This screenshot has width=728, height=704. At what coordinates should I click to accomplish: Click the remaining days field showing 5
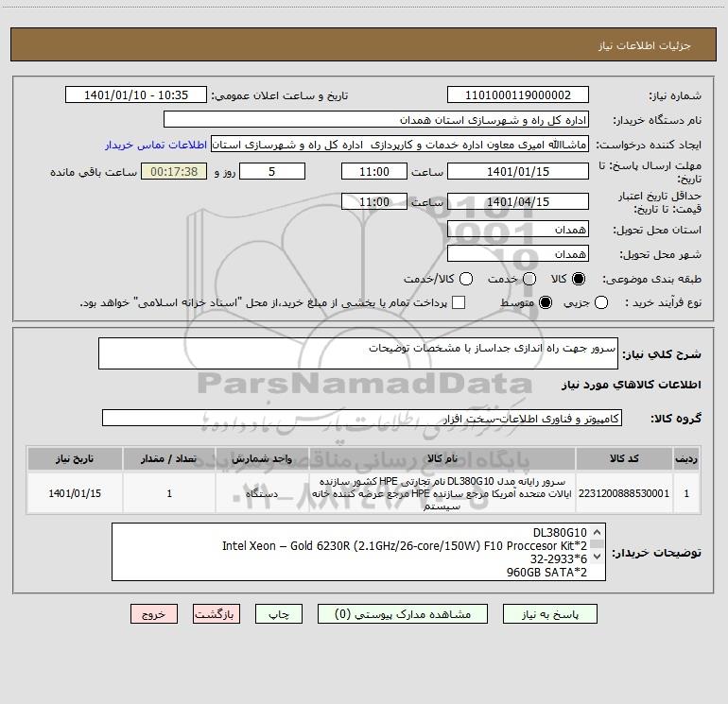point(272,171)
